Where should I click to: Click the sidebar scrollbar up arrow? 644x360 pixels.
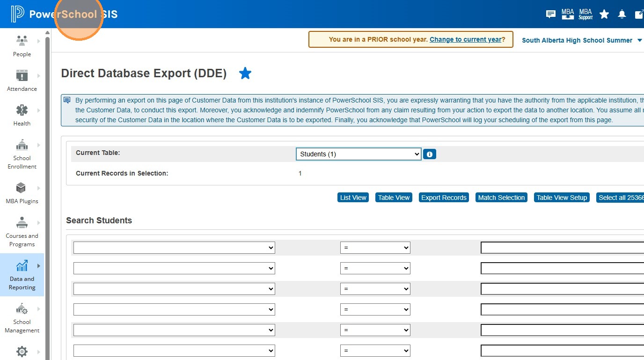point(47,32)
